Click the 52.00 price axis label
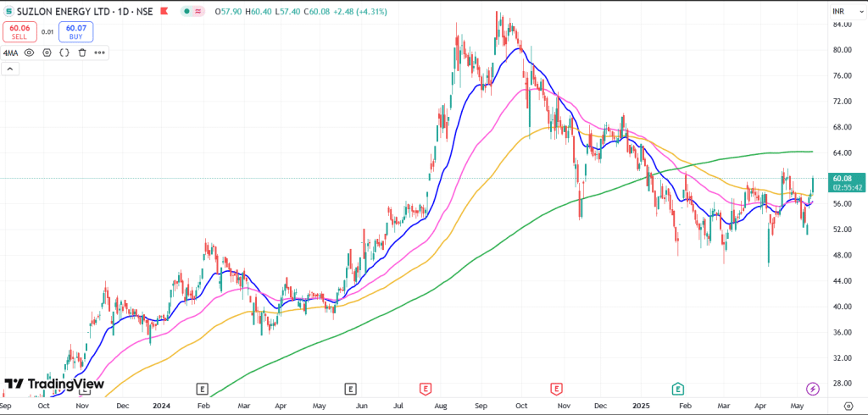Viewport: 868px width, 415px height. [x=842, y=229]
